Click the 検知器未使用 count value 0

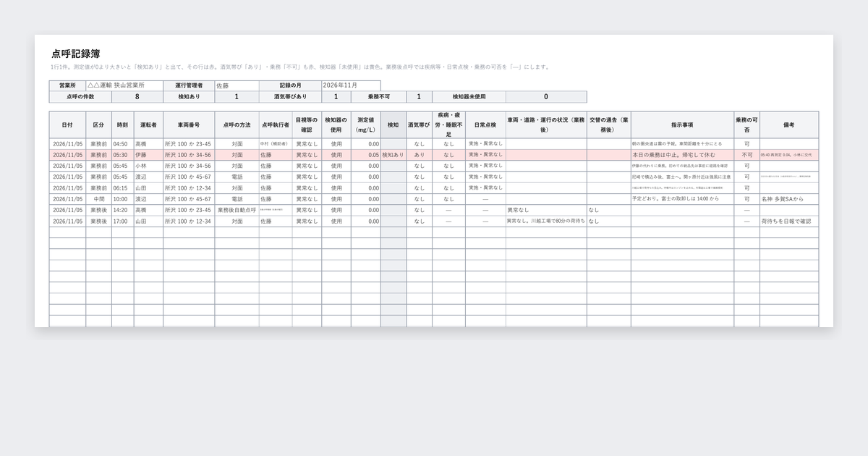(x=546, y=96)
